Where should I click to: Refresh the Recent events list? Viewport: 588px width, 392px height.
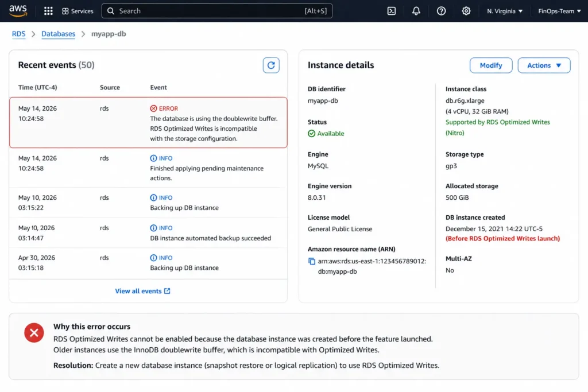271,65
